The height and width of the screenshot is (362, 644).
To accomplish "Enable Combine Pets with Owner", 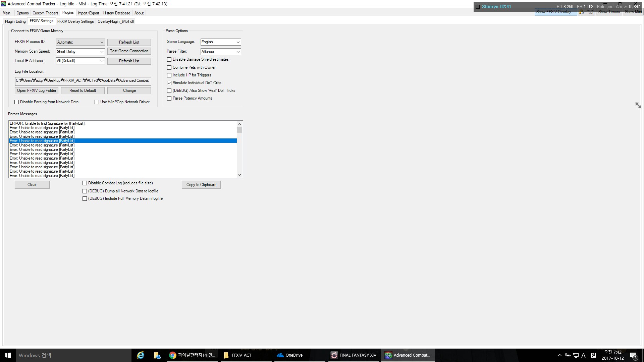I will pyautogui.click(x=169, y=67).
